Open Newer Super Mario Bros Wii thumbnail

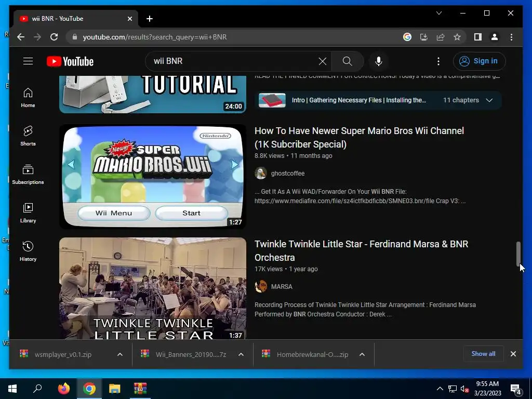coord(153,177)
